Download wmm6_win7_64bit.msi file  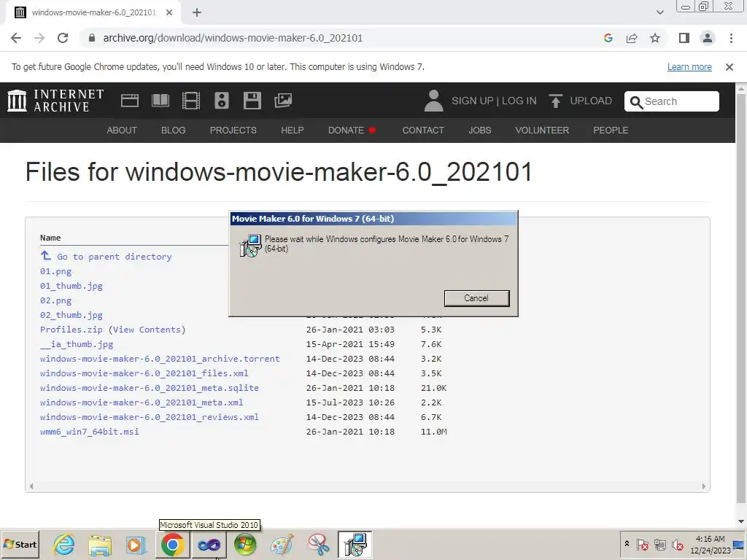point(90,432)
